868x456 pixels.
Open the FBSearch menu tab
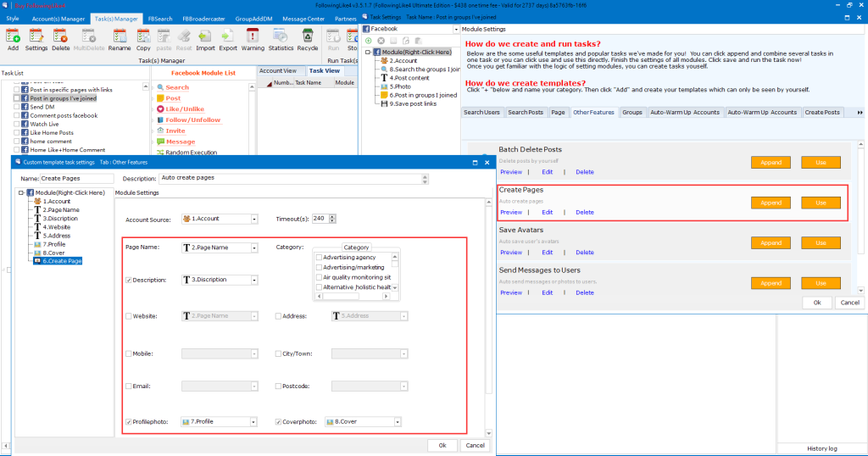(160, 19)
